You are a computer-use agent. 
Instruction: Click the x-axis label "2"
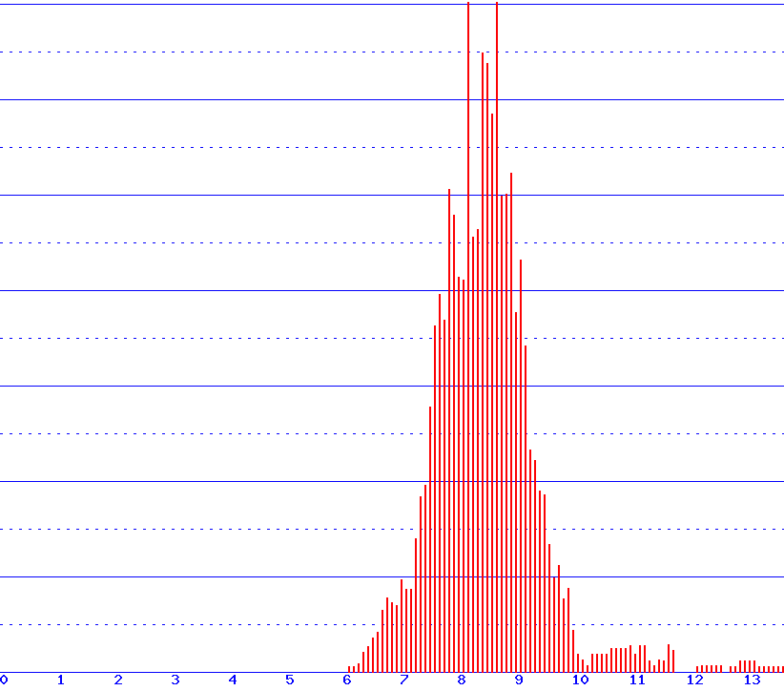point(118,680)
